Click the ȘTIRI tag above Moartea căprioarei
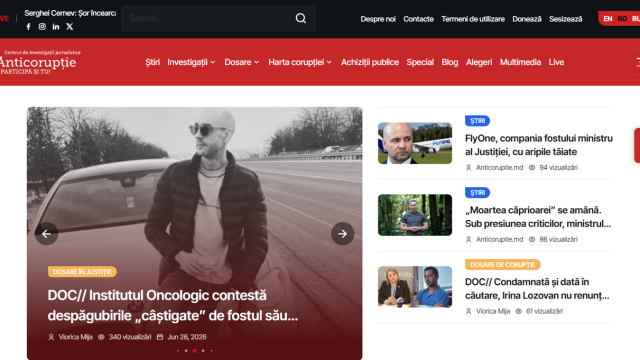This screenshot has width=640, height=360. pyautogui.click(x=477, y=193)
